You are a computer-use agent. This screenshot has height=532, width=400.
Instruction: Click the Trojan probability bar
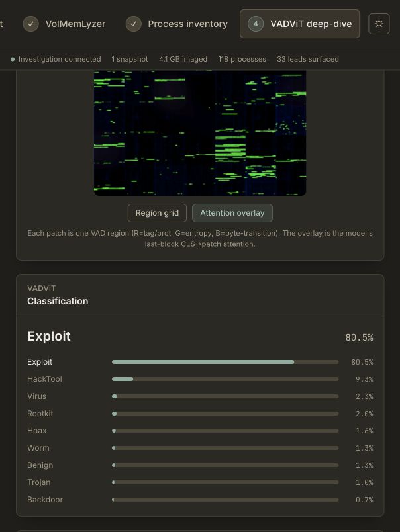[x=225, y=482]
